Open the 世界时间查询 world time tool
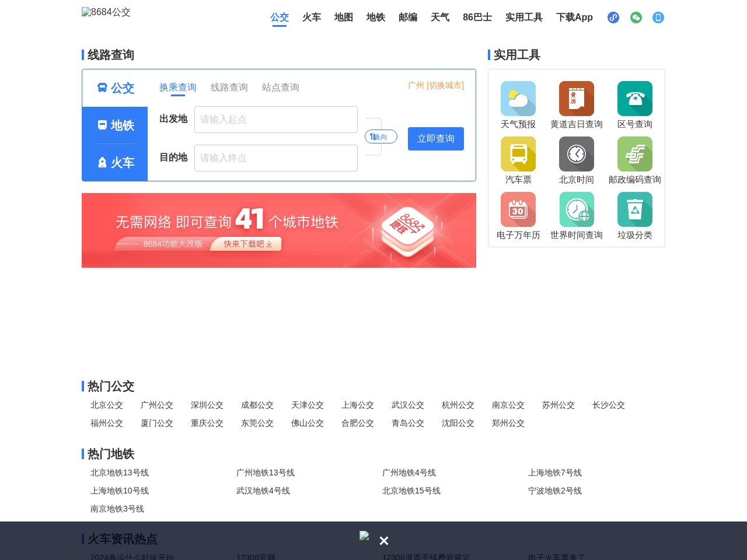This screenshot has height=560, width=747. pos(576,216)
